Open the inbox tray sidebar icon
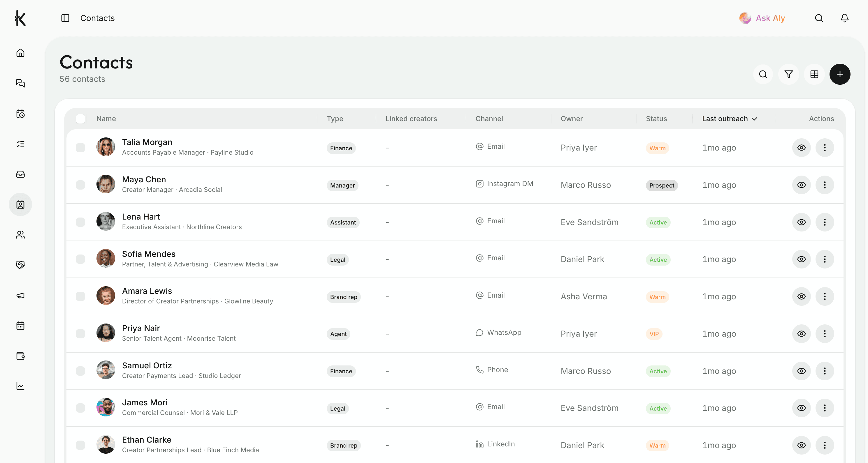 (21, 174)
